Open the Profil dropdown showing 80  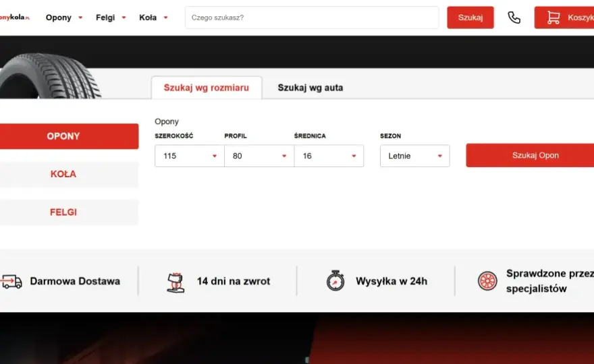(x=259, y=156)
